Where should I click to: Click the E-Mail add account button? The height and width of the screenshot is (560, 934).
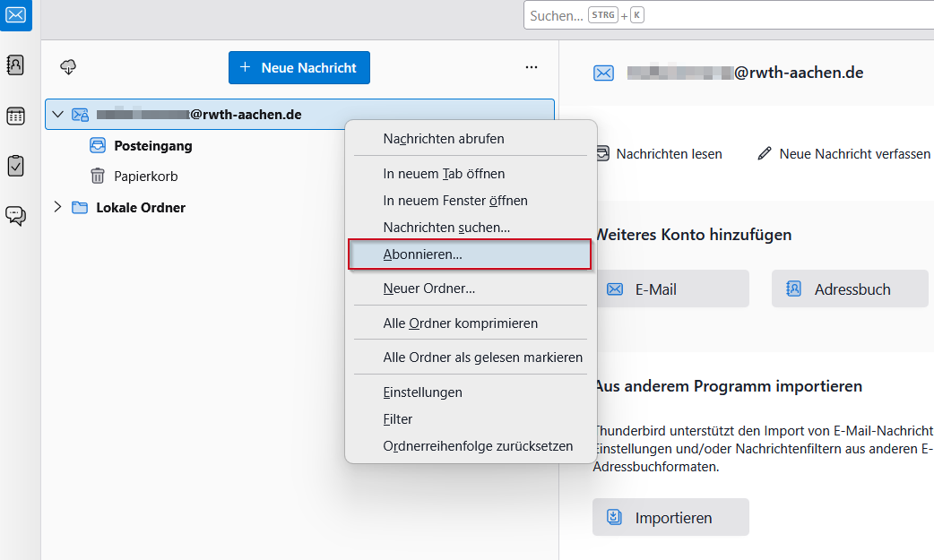tap(671, 289)
